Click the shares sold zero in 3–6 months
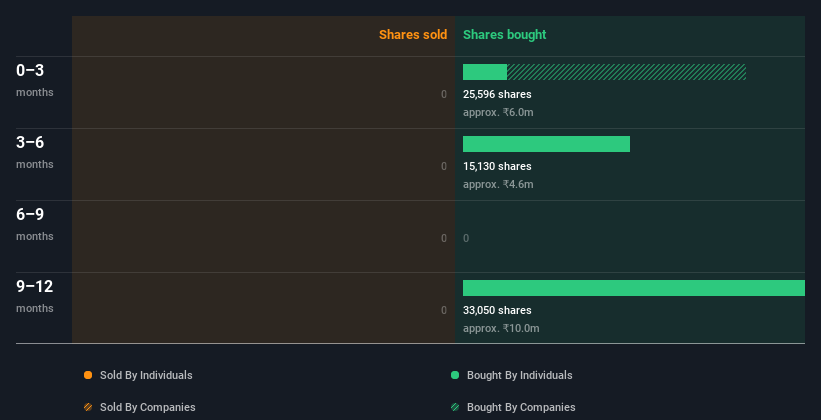Image resolution: width=821 pixels, height=420 pixels. point(444,166)
